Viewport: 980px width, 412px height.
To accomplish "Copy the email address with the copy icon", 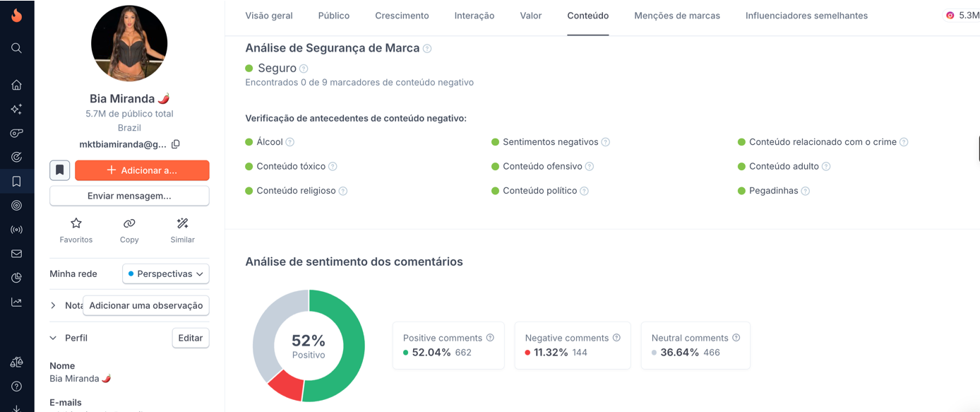I will point(176,144).
